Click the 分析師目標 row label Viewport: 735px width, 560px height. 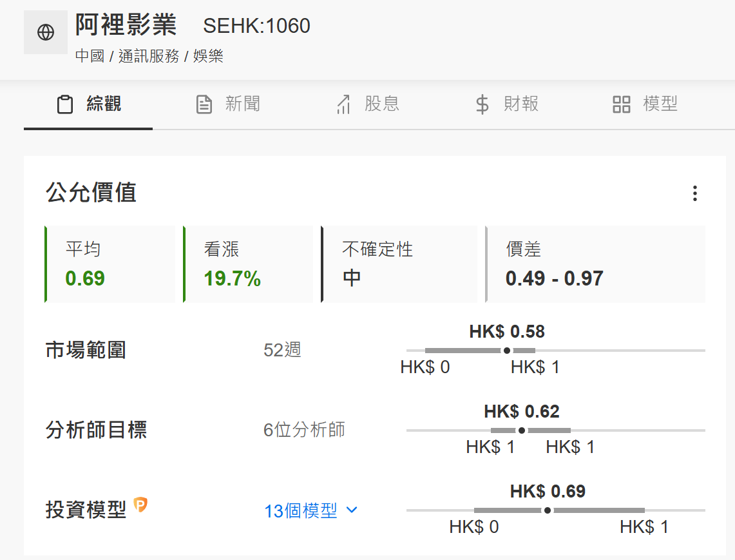click(96, 430)
